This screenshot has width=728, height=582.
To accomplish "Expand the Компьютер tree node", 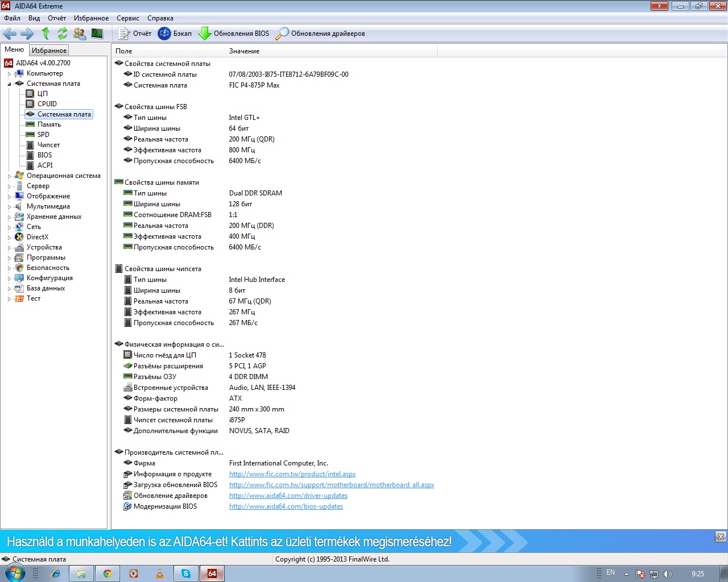I will (9, 74).
